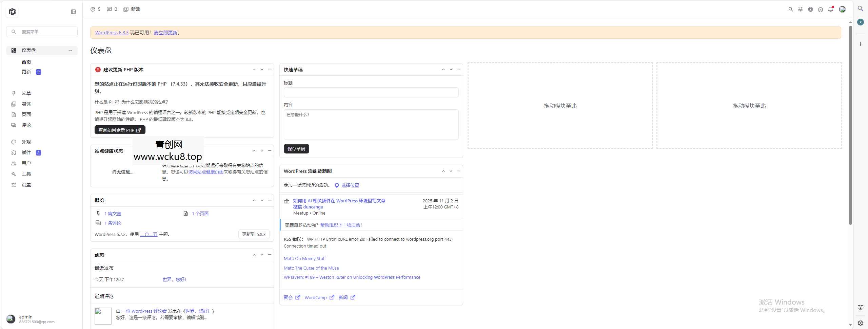868x329 pixels.
Task: Open the search magnifier in the admin bar
Action: (791, 9)
